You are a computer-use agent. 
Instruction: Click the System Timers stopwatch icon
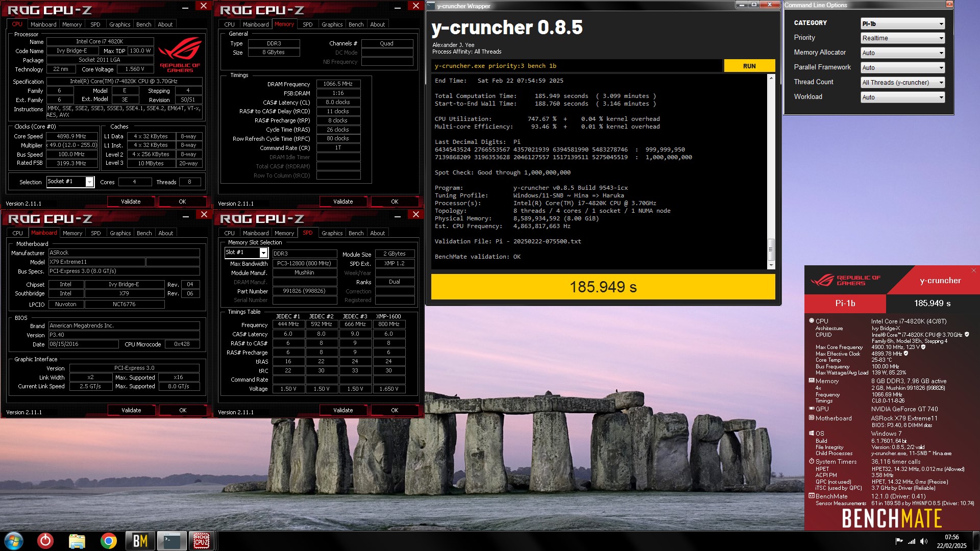(812, 461)
